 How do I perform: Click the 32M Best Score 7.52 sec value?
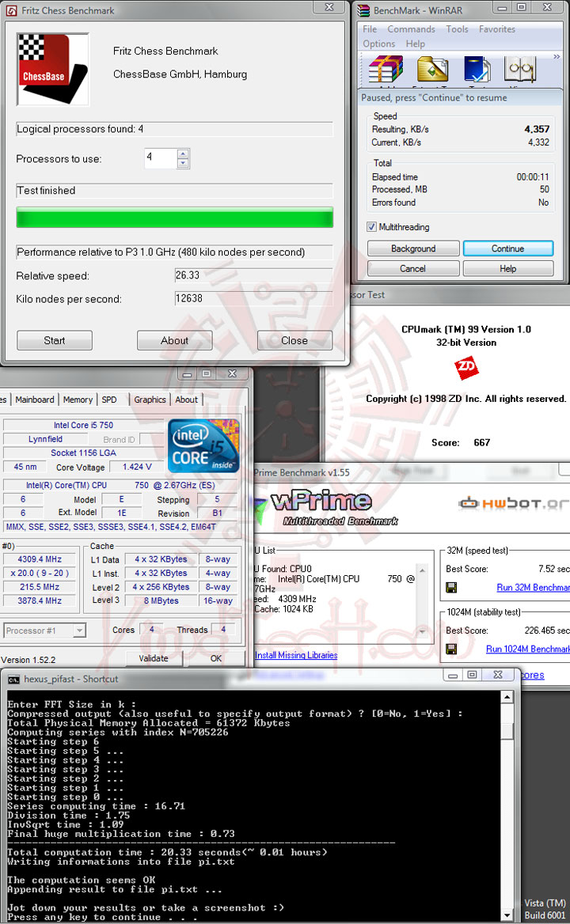553,569
